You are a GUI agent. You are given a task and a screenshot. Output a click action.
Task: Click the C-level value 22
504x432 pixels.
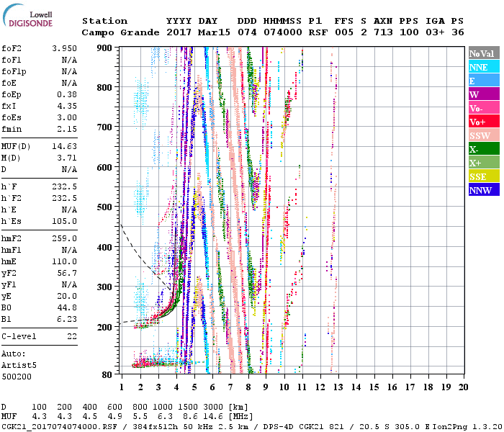[x=71, y=336]
